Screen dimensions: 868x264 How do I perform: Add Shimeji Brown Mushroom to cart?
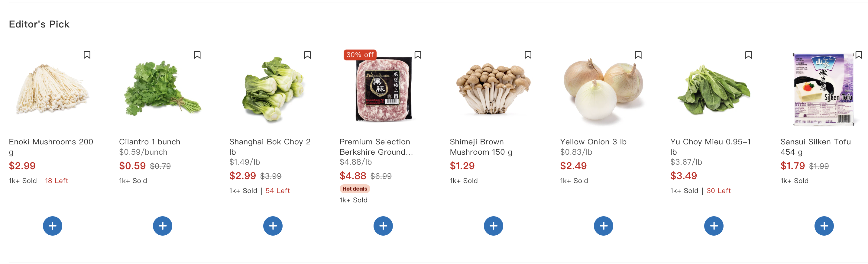pos(493,226)
